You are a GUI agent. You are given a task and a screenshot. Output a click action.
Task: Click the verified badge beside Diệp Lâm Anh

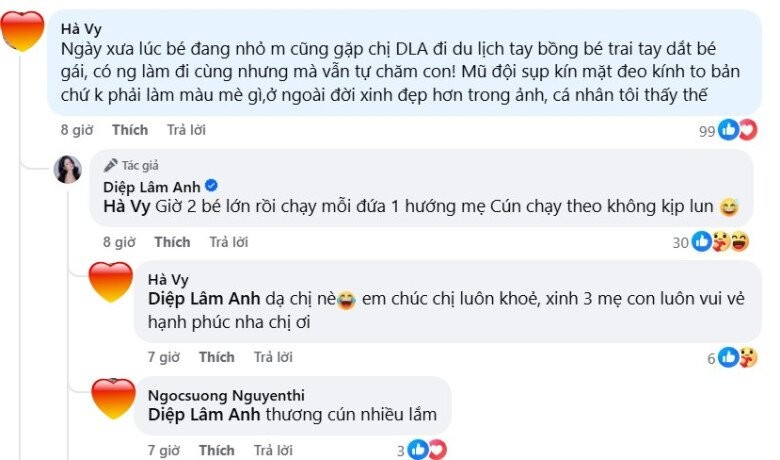[x=211, y=185]
